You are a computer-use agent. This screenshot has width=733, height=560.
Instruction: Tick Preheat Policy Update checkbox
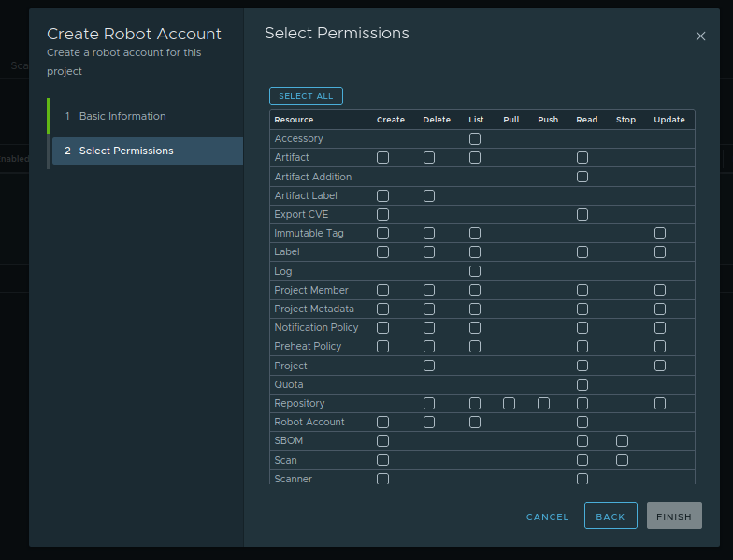(660, 346)
